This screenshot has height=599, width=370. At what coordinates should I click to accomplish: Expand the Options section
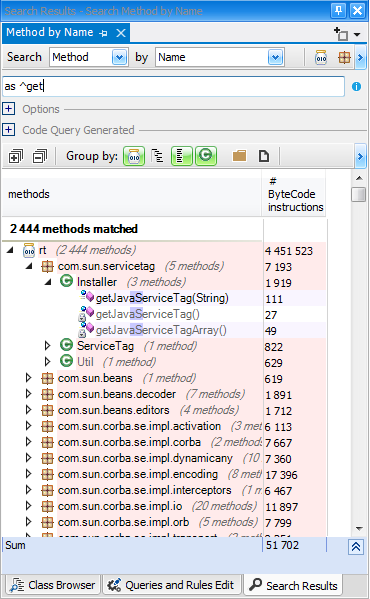[x=8, y=109]
